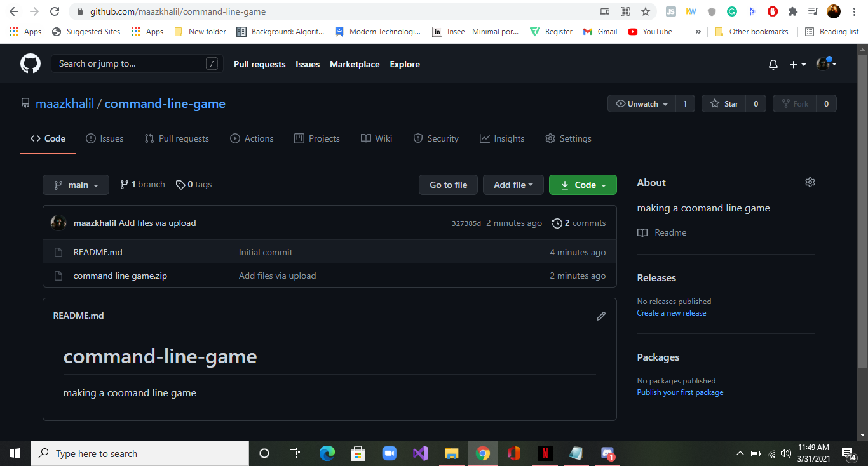Open the YouTube bookmark

tap(650, 32)
